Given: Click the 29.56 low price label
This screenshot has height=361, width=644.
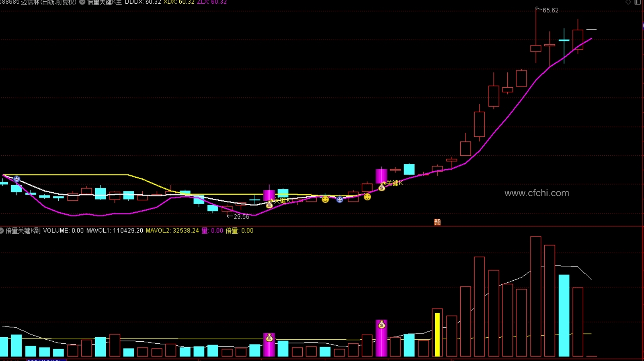Looking at the screenshot, I should coord(241,216).
